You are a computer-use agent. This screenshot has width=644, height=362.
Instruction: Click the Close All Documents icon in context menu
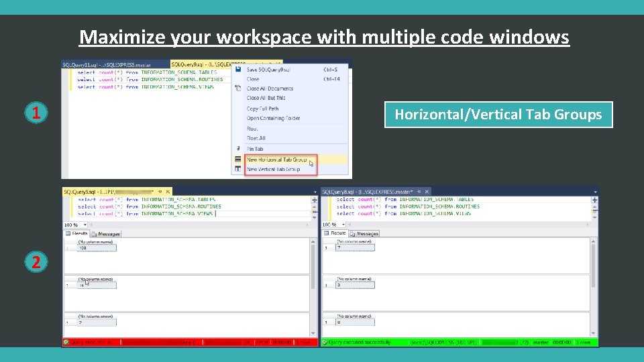point(237,88)
